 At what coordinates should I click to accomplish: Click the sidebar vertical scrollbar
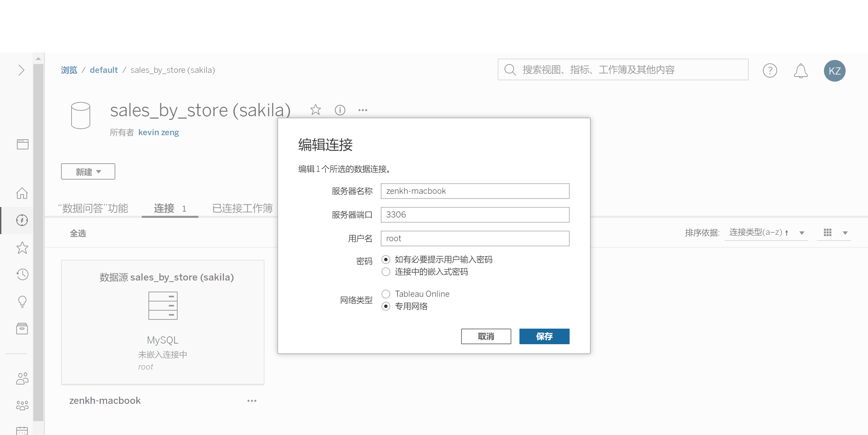(38, 242)
